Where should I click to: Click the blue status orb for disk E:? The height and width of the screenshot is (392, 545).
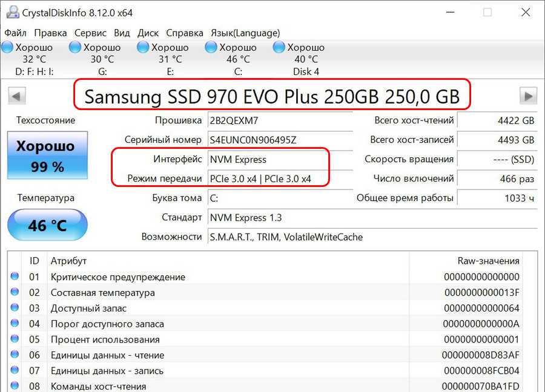click(x=143, y=47)
